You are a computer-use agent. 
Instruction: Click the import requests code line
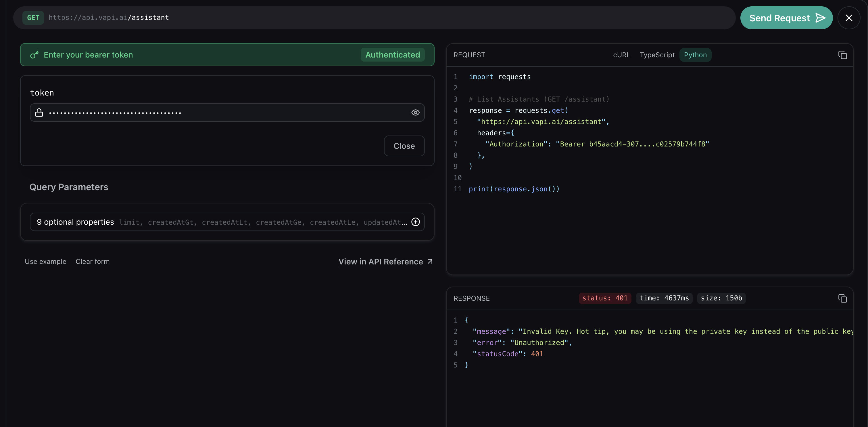500,77
